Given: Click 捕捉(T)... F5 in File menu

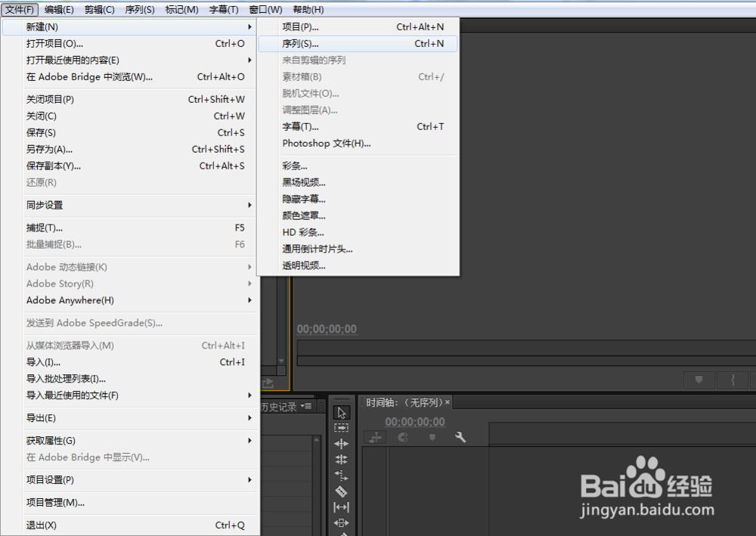Looking at the screenshot, I should pos(130,228).
